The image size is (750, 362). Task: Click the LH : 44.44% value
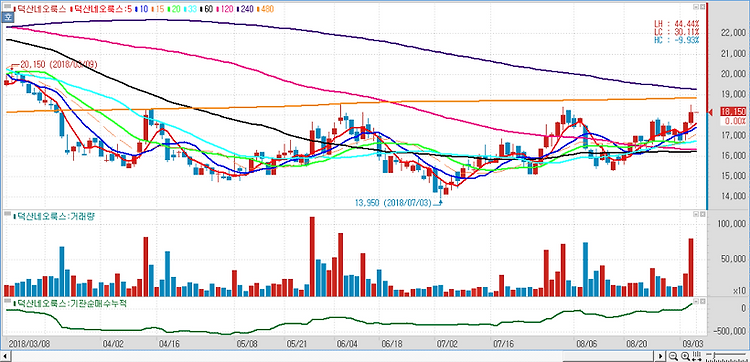tap(677, 23)
